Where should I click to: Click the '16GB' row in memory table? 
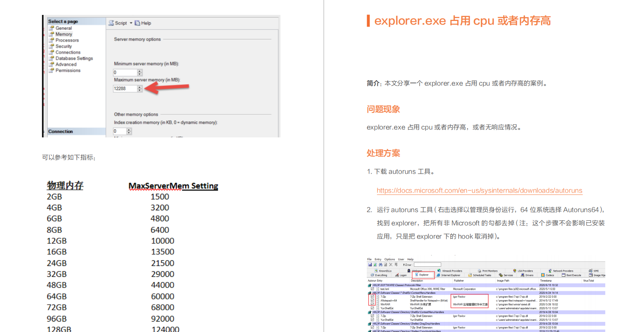(x=56, y=252)
